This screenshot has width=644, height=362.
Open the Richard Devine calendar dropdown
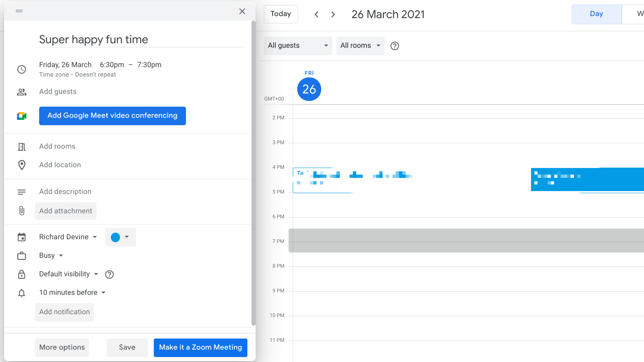point(68,237)
